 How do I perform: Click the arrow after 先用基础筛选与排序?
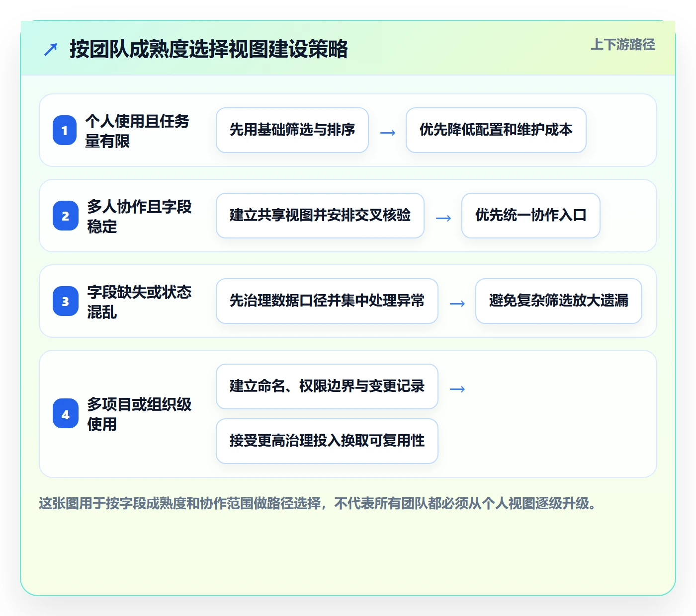point(388,133)
